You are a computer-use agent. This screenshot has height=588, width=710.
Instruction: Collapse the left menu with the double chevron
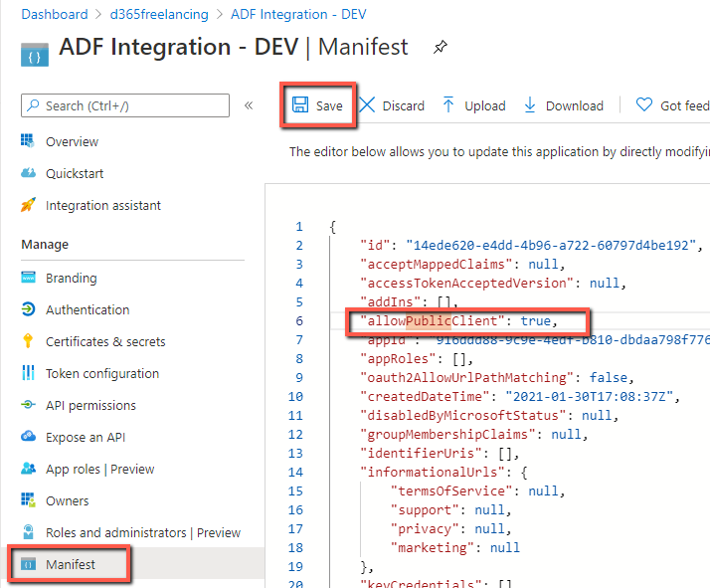tap(249, 105)
